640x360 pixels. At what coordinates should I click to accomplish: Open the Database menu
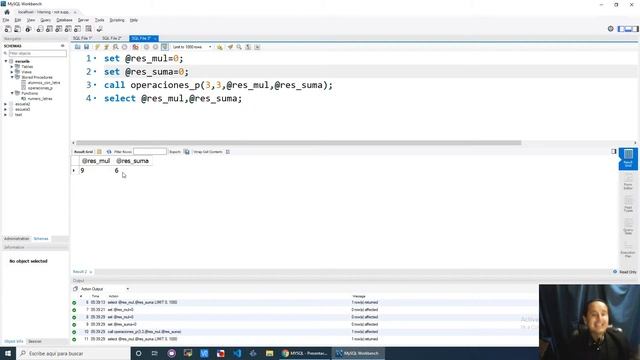click(x=64, y=20)
